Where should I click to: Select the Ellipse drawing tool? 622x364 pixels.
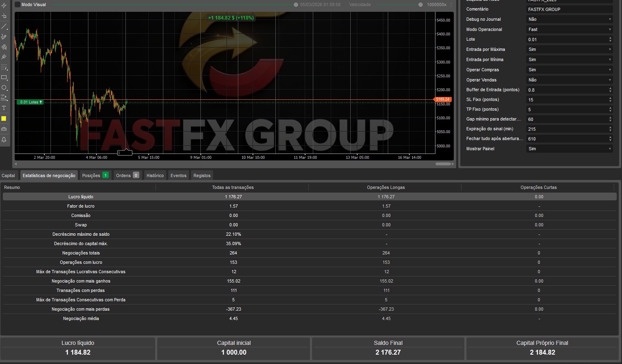[4, 88]
